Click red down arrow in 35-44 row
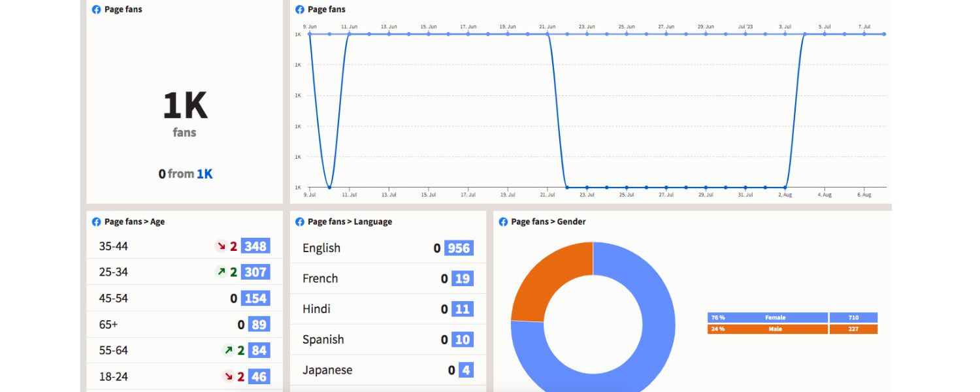The height and width of the screenshot is (392, 980). coord(221,246)
